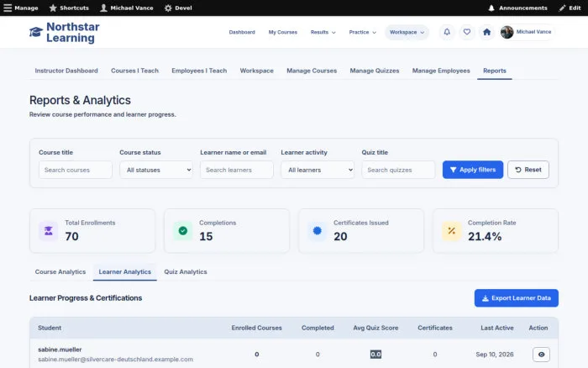Screen dimensions: 588x368
Task: Click the Completed column header
Action: (x=318, y=328)
